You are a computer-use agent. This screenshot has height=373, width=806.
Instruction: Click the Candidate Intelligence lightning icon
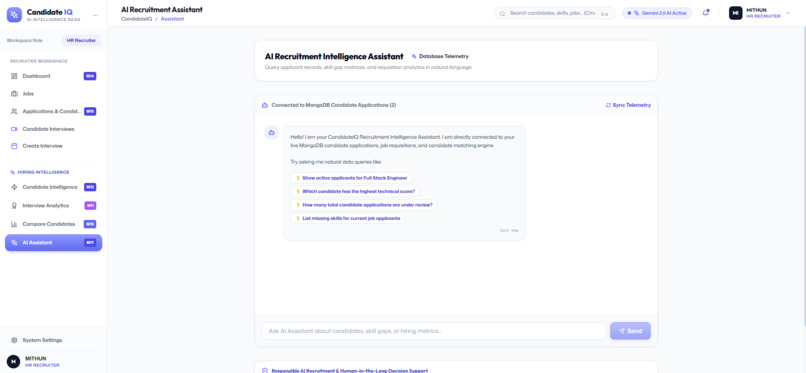[x=14, y=187]
